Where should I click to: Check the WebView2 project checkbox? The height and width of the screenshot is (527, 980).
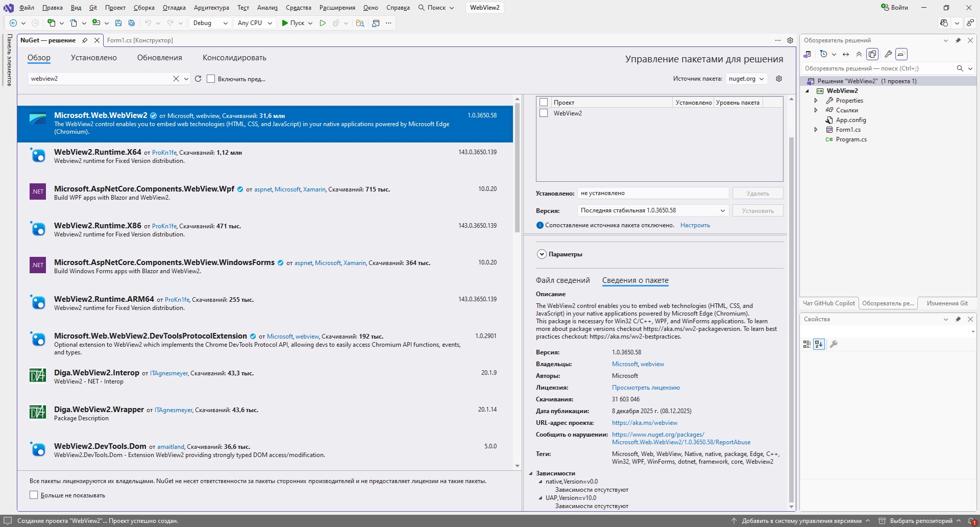544,113
